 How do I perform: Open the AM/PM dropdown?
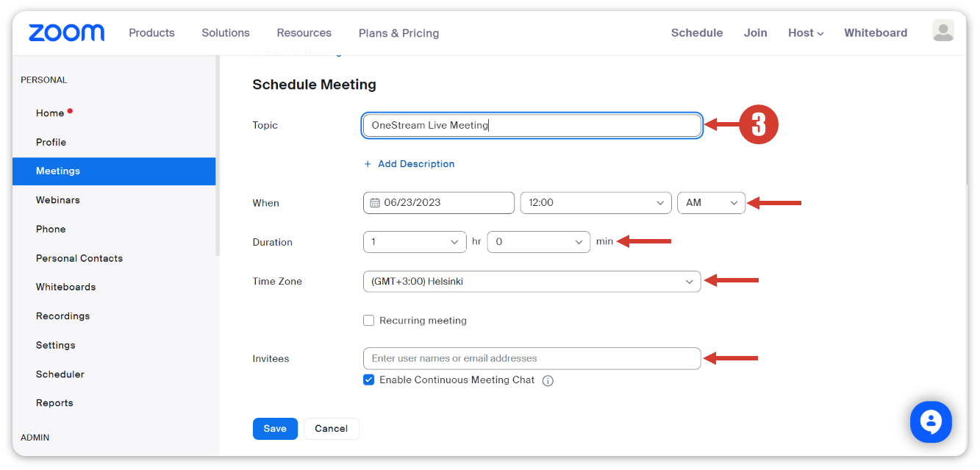pyautogui.click(x=711, y=203)
